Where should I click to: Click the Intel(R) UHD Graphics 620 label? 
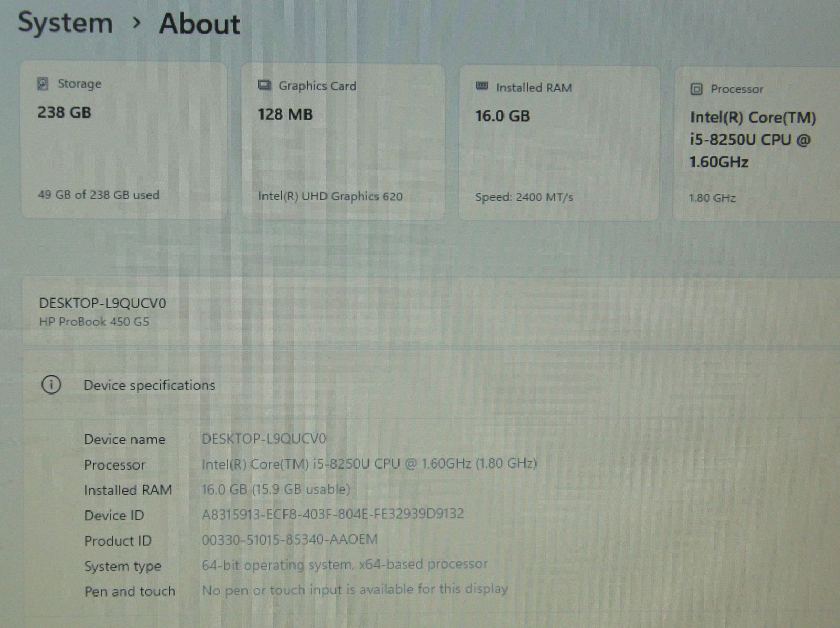(330, 197)
